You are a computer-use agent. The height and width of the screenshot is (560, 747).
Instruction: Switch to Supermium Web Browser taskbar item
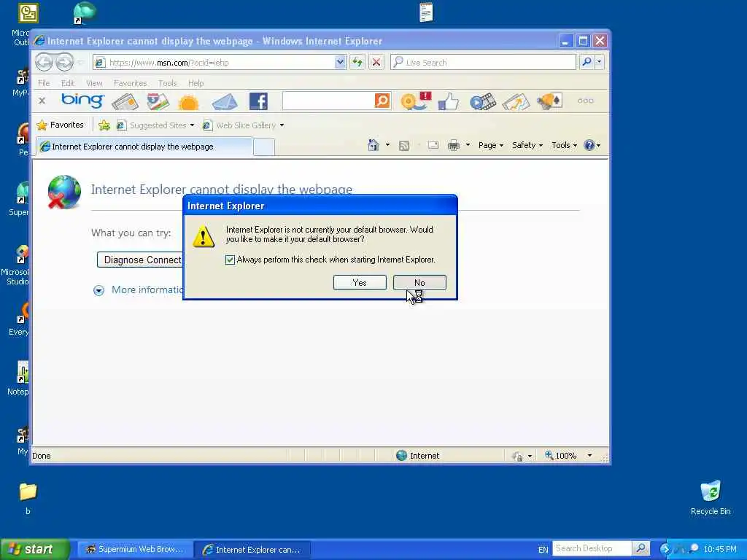pos(135,549)
